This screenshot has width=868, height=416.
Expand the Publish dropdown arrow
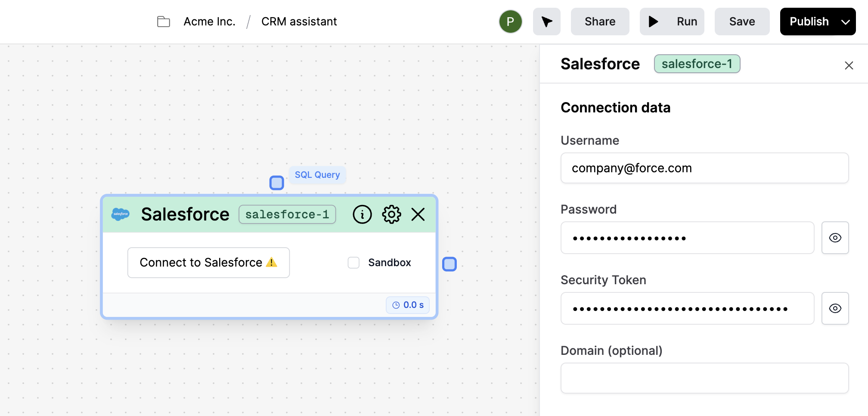click(x=846, y=22)
